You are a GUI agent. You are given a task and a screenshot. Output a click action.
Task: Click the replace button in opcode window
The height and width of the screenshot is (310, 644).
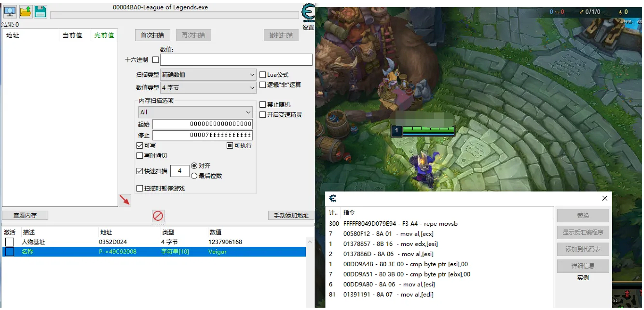(x=583, y=216)
